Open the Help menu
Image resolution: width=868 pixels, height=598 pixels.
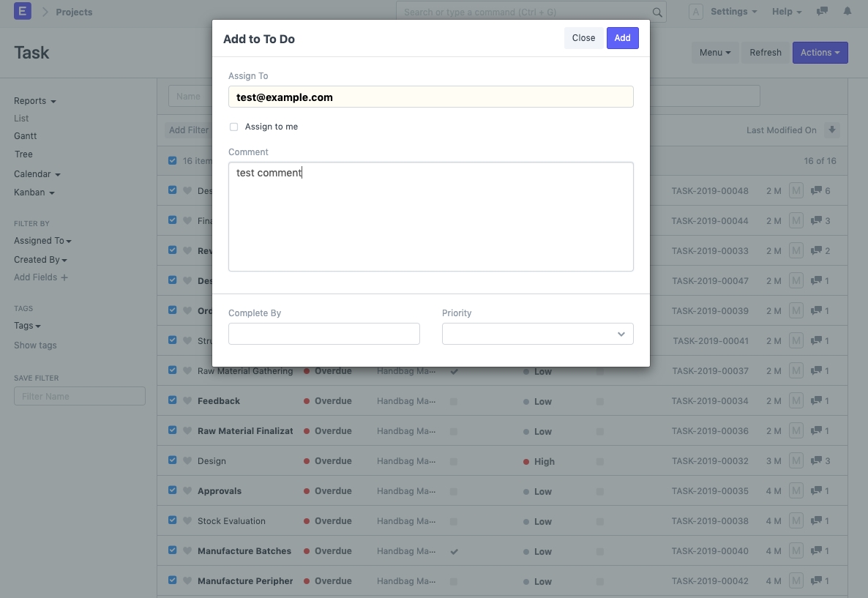point(786,12)
